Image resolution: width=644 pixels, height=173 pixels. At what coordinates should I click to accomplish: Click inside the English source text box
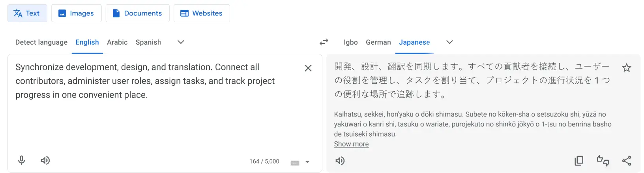point(158,118)
